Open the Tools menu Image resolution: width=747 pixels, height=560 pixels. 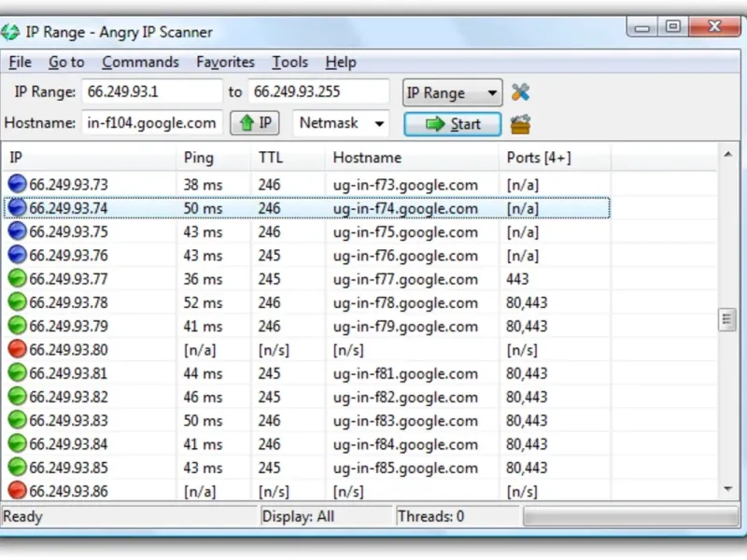(289, 62)
